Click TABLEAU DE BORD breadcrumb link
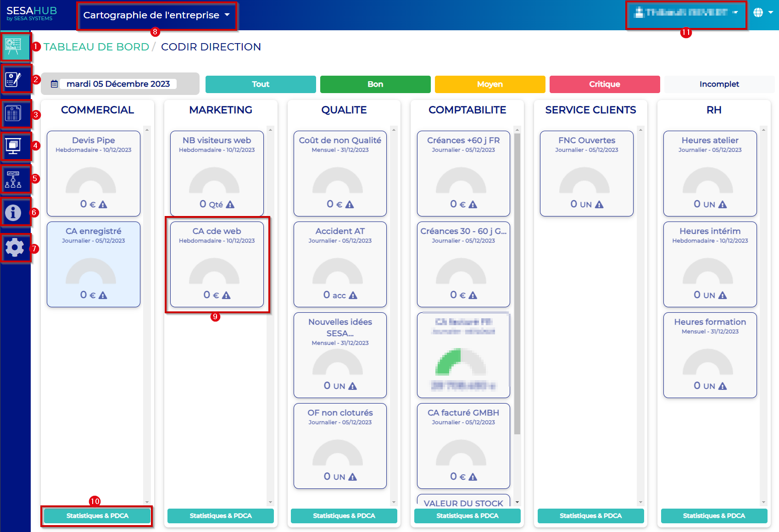Image resolution: width=779 pixels, height=532 pixels. click(x=96, y=47)
